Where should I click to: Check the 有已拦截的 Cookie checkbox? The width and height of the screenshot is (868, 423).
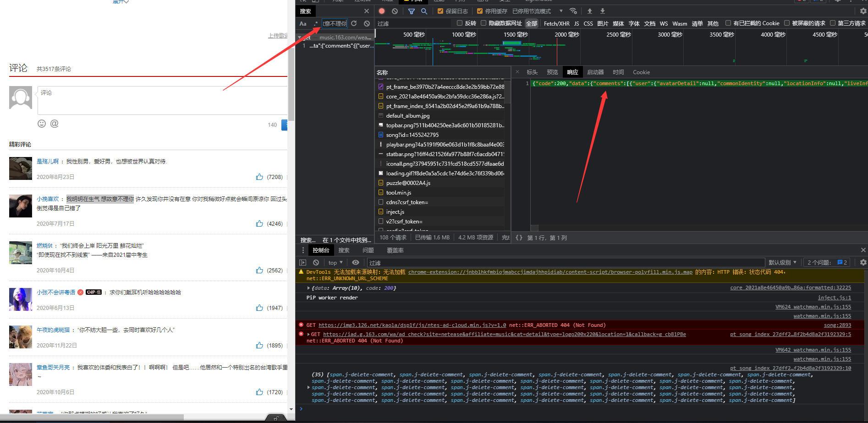pyautogui.click(x=728, y=23)
